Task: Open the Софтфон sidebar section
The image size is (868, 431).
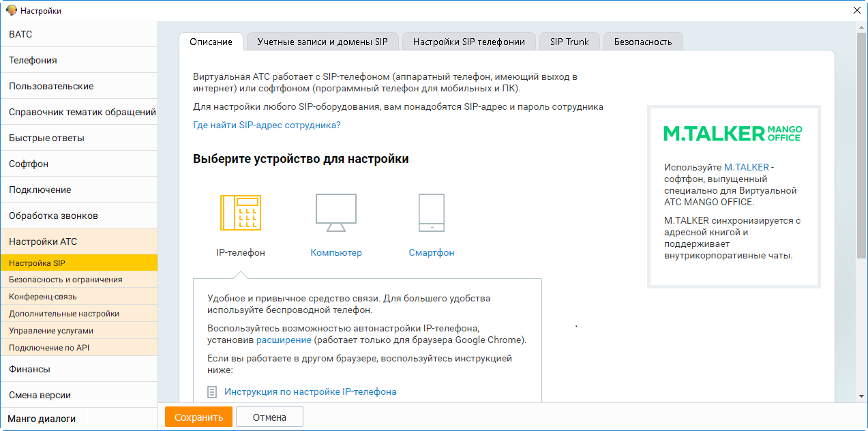Action: 79,164
